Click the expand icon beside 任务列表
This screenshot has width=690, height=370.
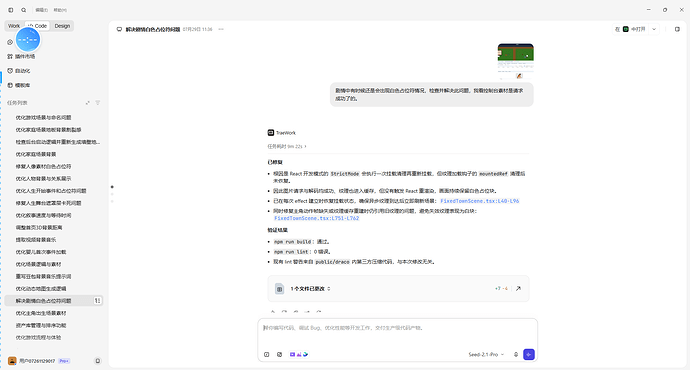(x=88, y=103)
